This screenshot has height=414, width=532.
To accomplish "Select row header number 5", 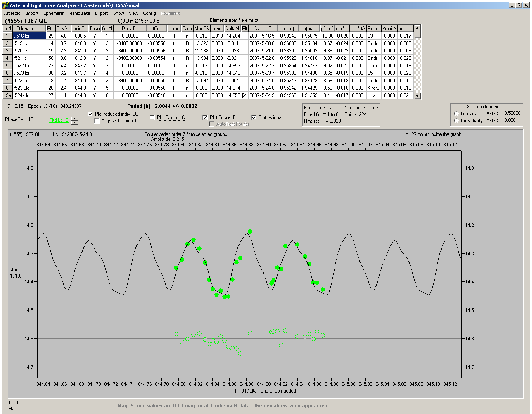I will tap(7, 66).
